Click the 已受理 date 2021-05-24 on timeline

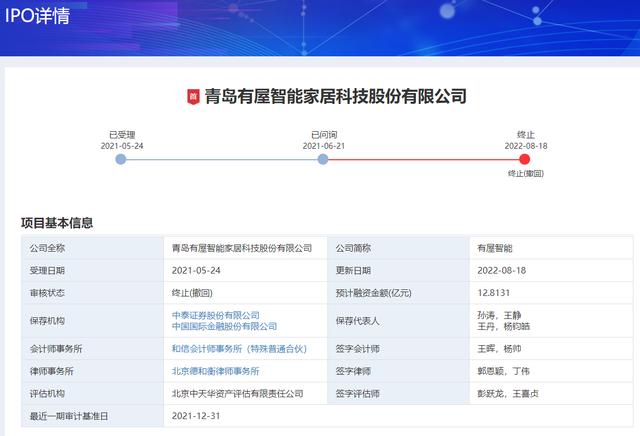click(122, 146)
